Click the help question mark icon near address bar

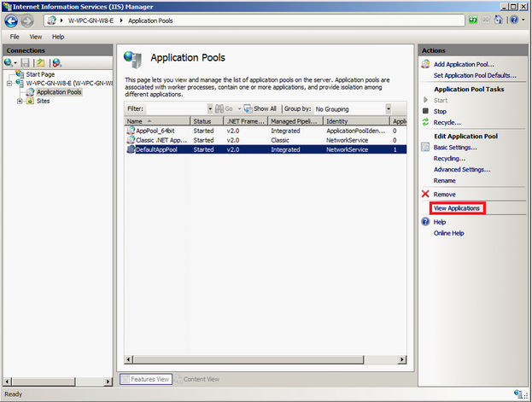pos(514,20)
